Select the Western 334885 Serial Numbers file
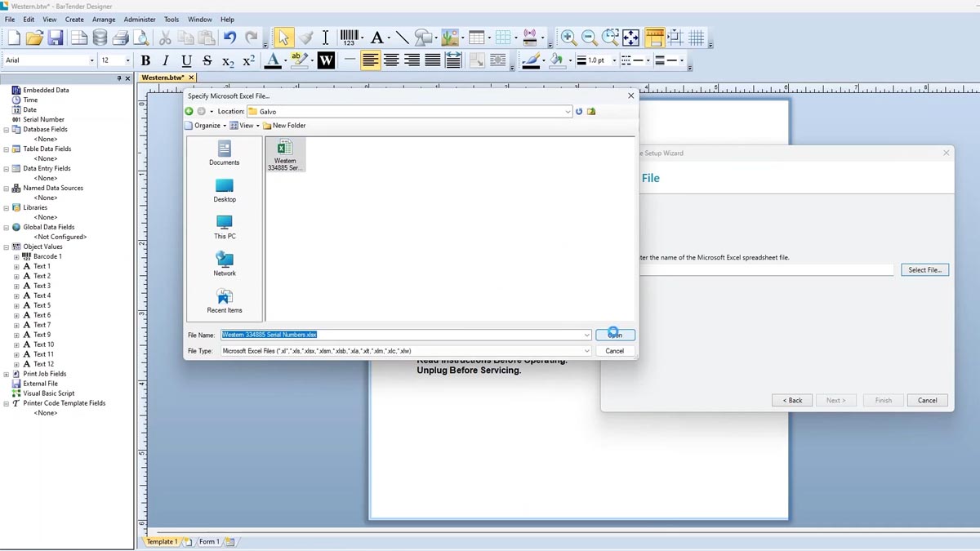This screenshot has height=551, width=980. (x=285, y=154)
